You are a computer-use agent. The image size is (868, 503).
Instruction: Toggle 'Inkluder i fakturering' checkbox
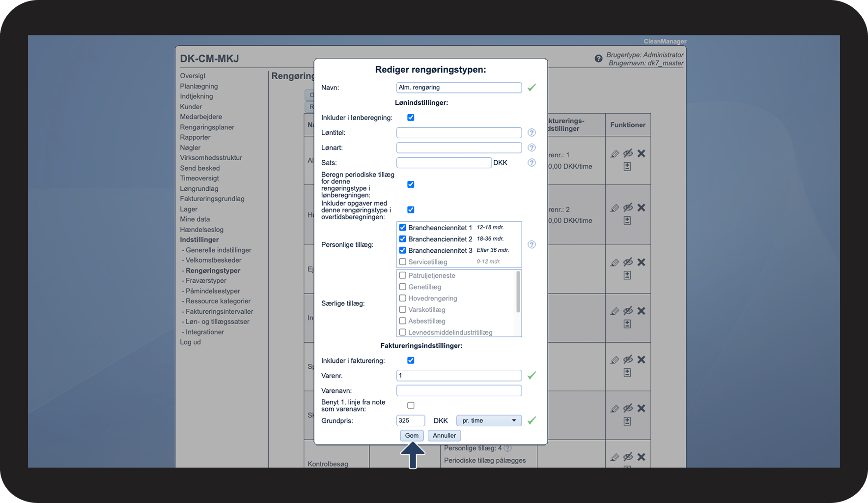pyautogui.click(x=411, y=360)
